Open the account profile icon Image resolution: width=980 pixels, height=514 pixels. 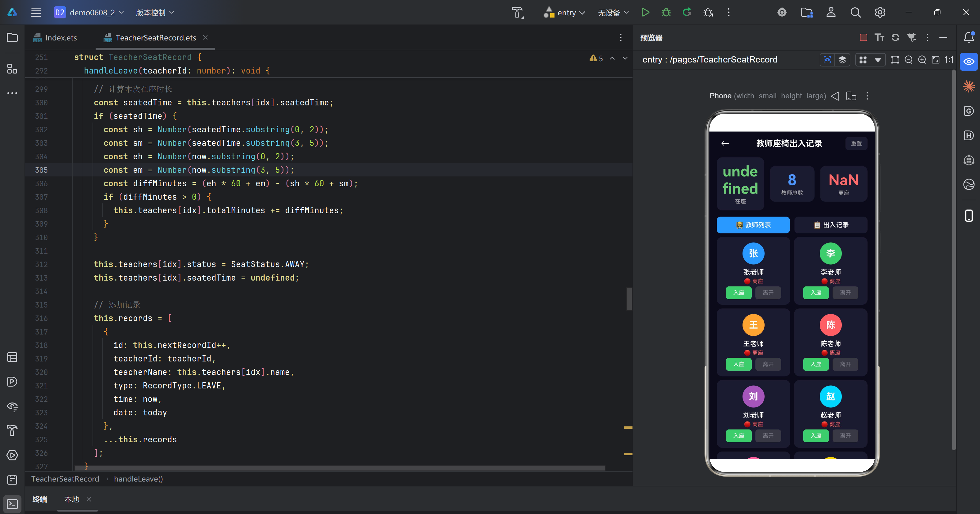point(831,13)
